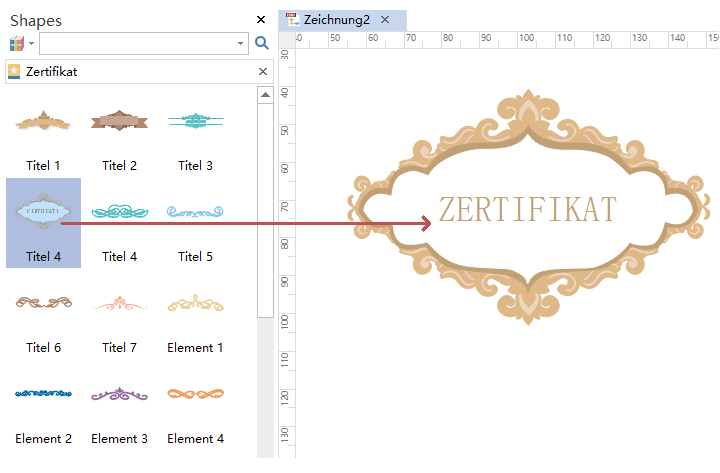Click the ZERTIFIKAT text on canvas
Viewport: 720px width, 473px height.
(527, 210)
